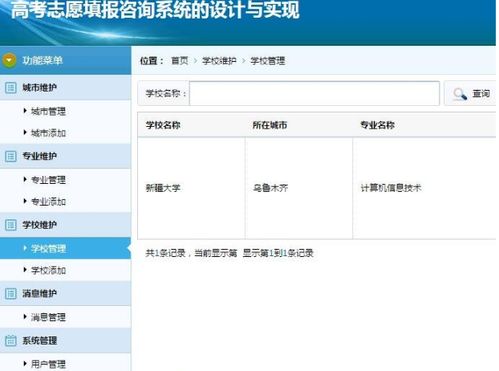Click 首页 breadcrumb link
The width and height of the screenshot is (499, 371).
(x=180, y=61)
